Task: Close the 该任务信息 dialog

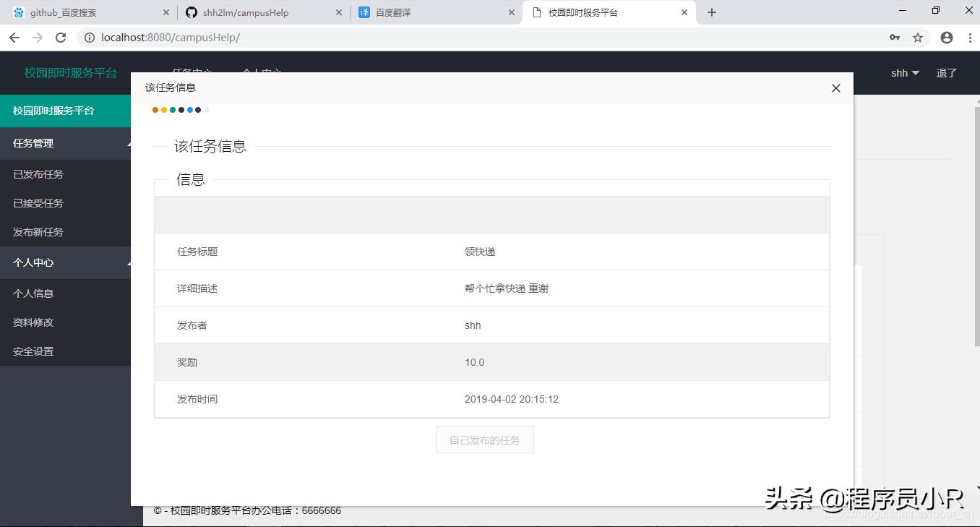Action: tap(835, 87)
